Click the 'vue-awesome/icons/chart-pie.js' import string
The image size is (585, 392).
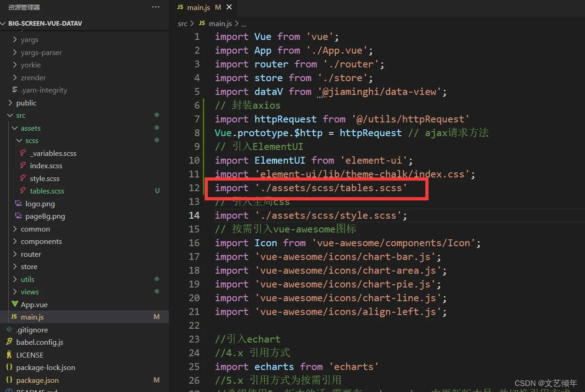pos(345,284)
